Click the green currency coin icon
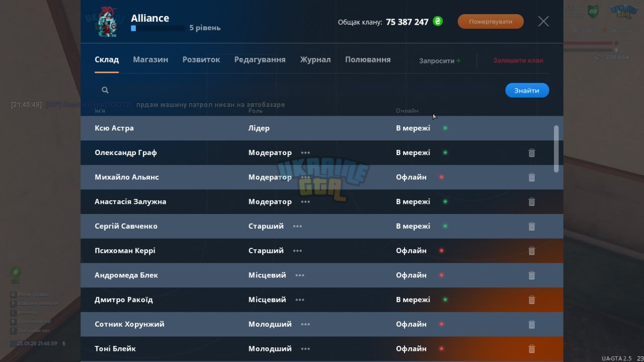This screenshot has height=362, width=644. point(438,22)
